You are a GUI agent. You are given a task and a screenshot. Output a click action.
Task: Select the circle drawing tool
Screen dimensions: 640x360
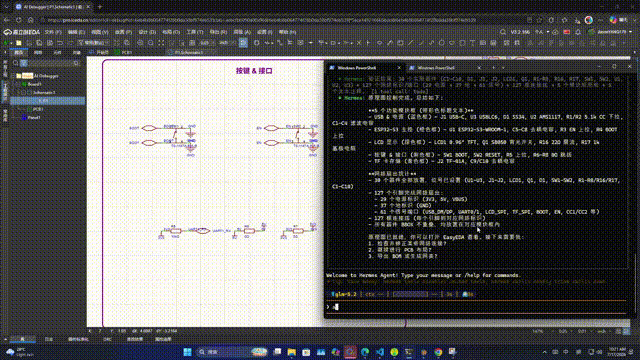pos(442,42)
